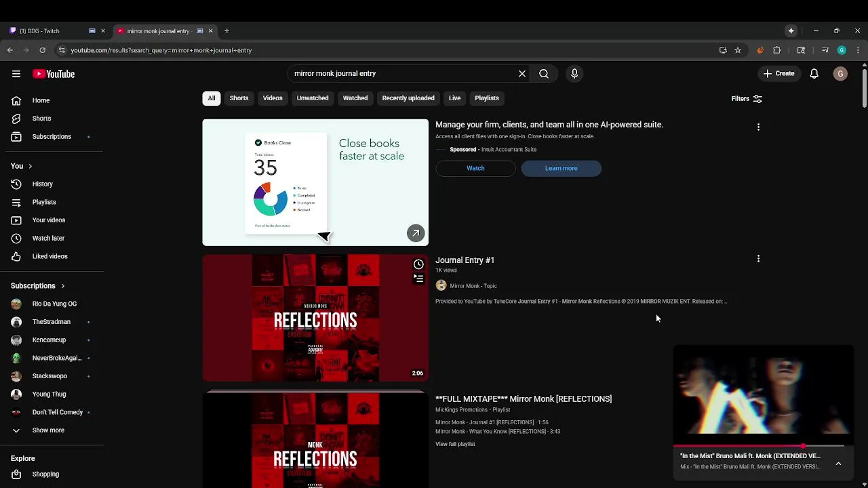Expand the Subscriptions section heading
The width and height of the screenshot is (868, 488).
[38, 286]
